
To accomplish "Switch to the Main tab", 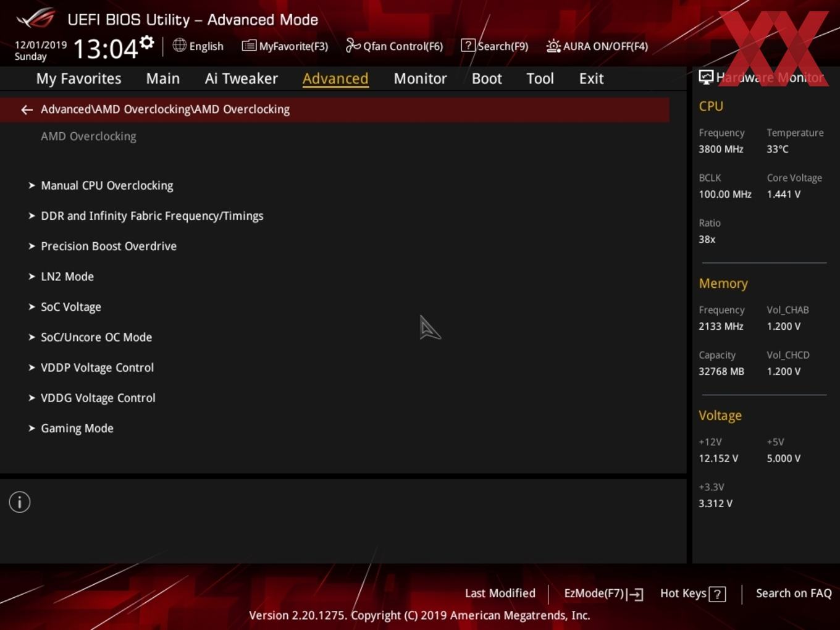I will [163, 78].
